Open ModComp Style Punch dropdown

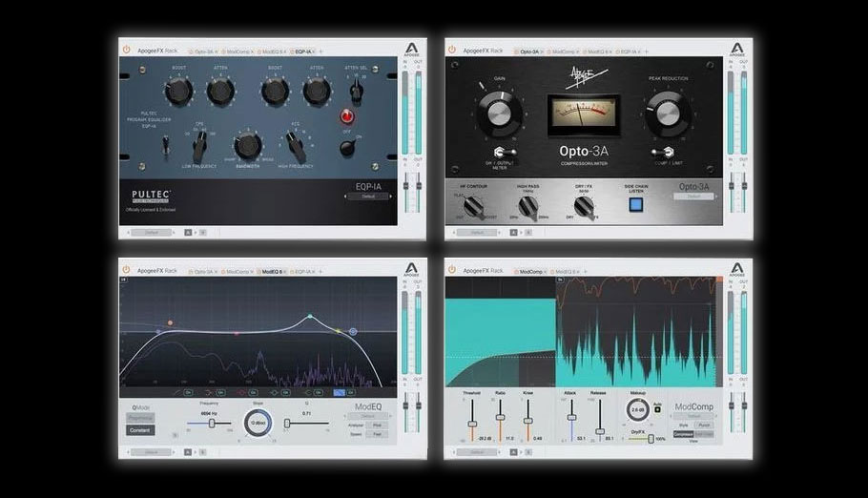click(x=703, y=425)
